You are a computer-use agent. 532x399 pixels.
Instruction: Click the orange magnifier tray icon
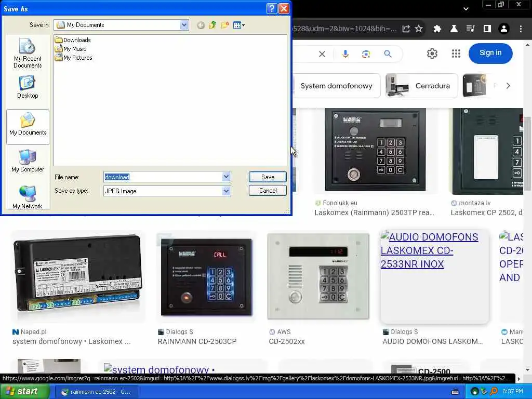(x=494, y=391)
